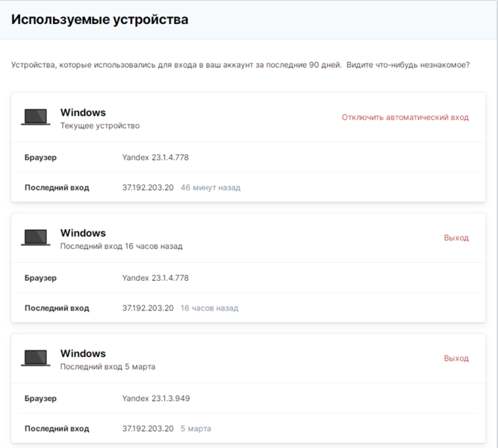Image resolution: width=498 pixels, height=448 pixels.
Task: Select 'Используемые устройства' page heading
Action: (x=100, y=19)
